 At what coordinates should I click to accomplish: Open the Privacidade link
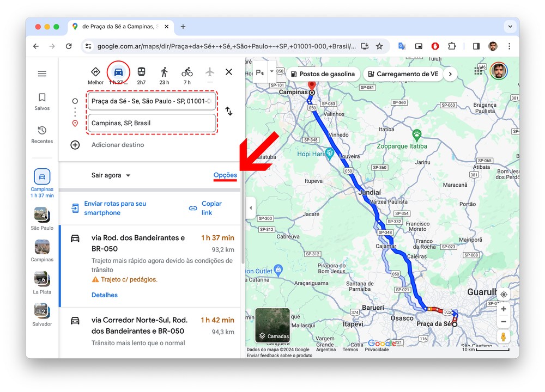click(377, 350)
